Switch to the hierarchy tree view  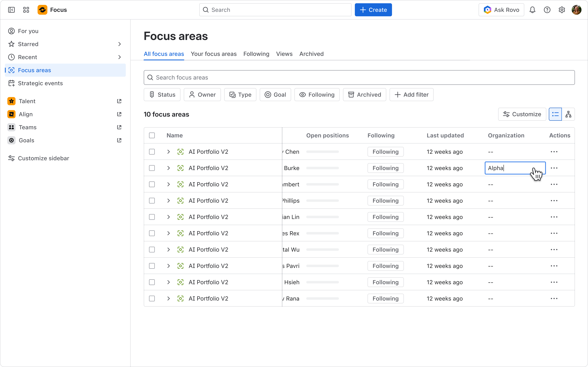click(x=568, y=114)
